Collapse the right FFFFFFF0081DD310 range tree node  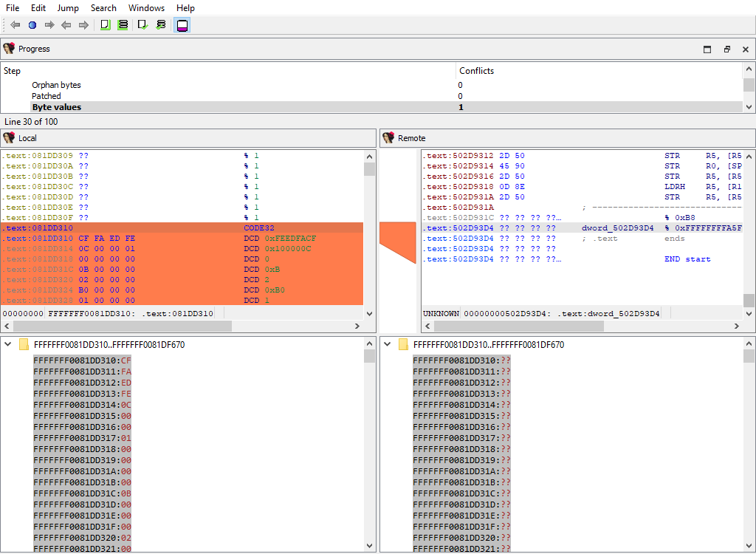point(387,345)
